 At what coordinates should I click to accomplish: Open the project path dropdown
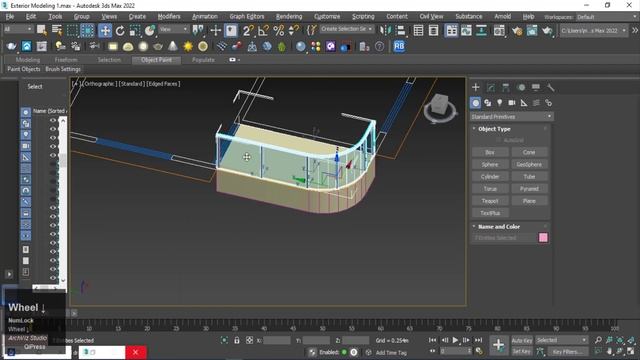point(593,31)
